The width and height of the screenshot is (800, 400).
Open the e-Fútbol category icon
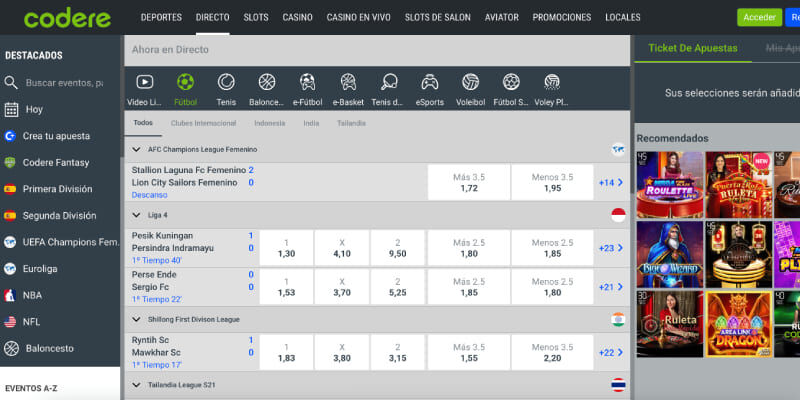(x=308, y=83)
